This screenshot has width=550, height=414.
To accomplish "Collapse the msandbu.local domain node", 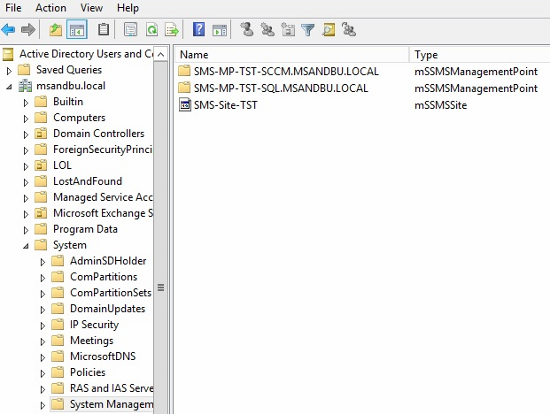I will (9, 86).
